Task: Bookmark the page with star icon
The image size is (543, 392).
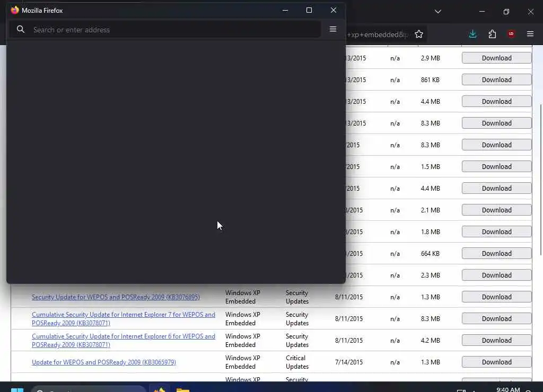Action: pos(419,34)
